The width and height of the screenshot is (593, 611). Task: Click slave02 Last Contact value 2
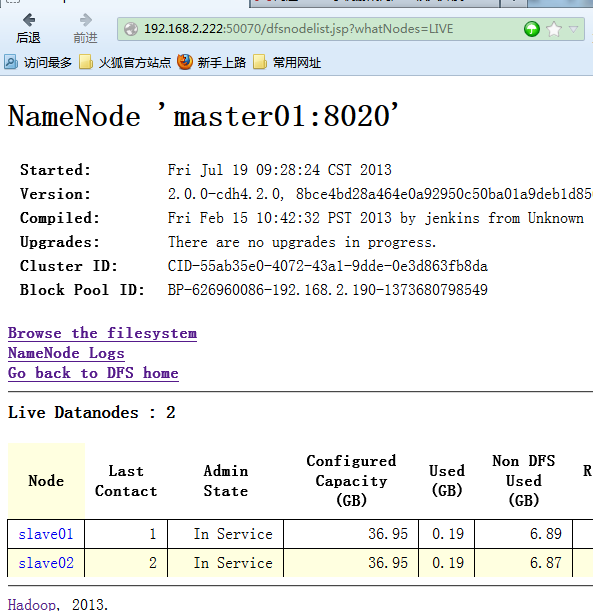(x=153, y=563)
